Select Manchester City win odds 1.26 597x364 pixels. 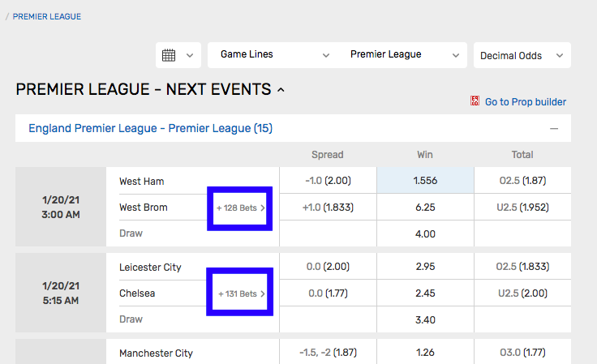425,352
